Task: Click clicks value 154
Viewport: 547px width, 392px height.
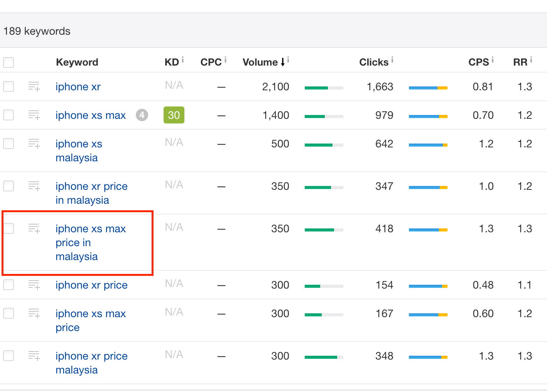Action: (x=384, y=285)
